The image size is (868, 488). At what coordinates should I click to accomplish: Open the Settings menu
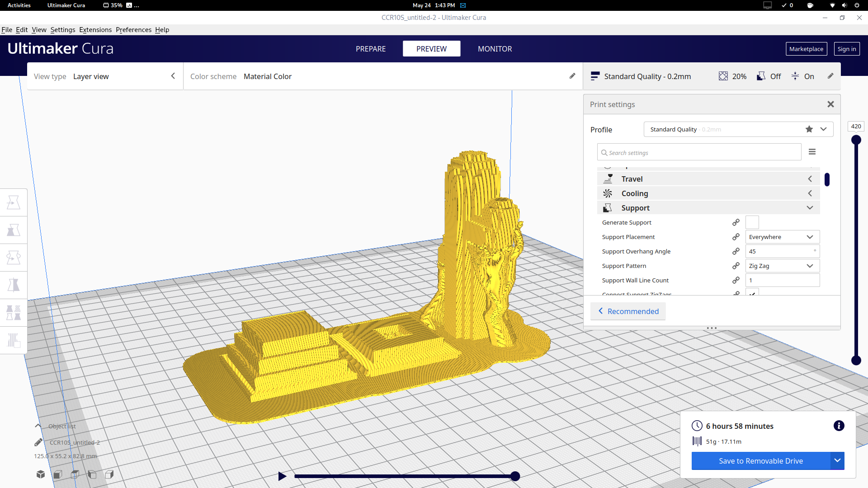(x=63, y=29)
